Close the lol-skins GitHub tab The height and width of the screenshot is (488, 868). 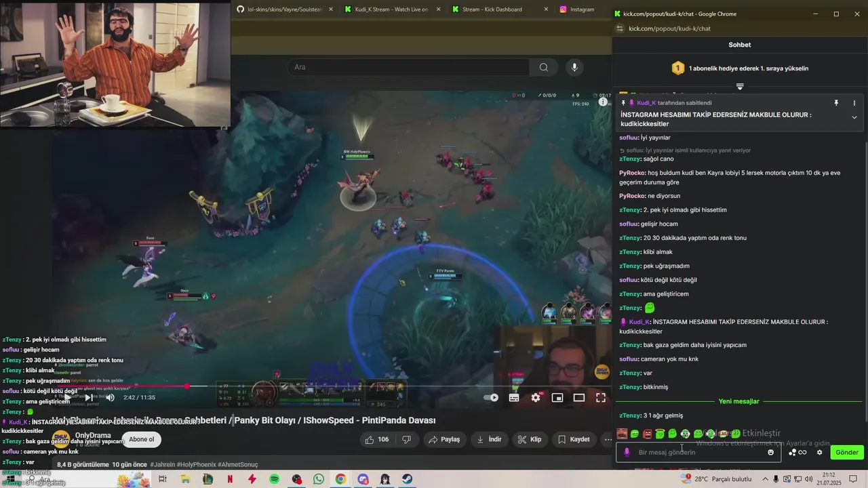click(x=331, y=9)
